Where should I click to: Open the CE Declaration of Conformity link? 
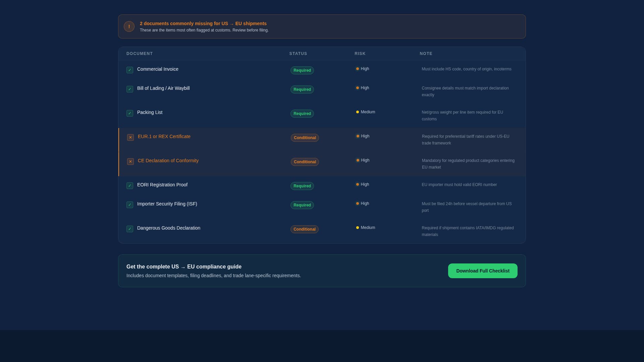tap(168, 161)
